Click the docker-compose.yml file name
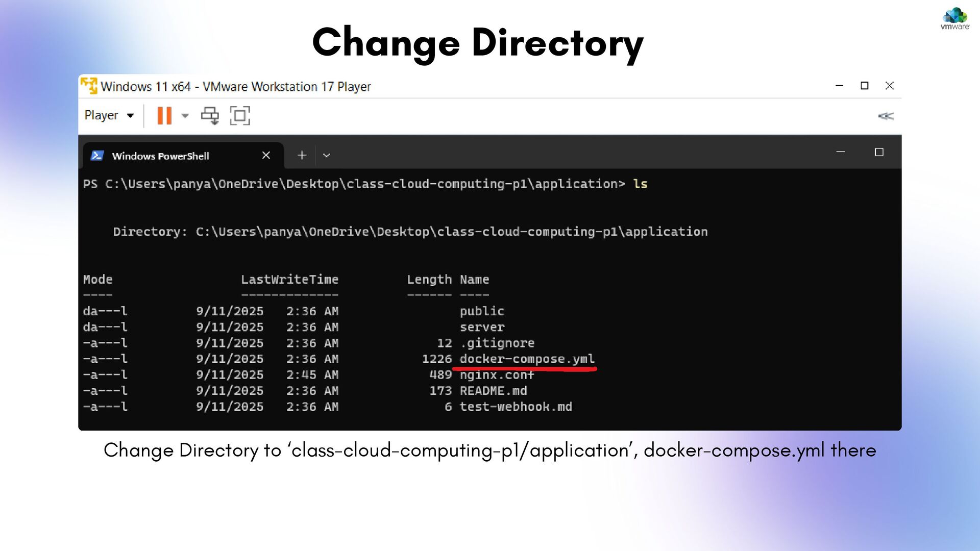 tap(527, 359)
